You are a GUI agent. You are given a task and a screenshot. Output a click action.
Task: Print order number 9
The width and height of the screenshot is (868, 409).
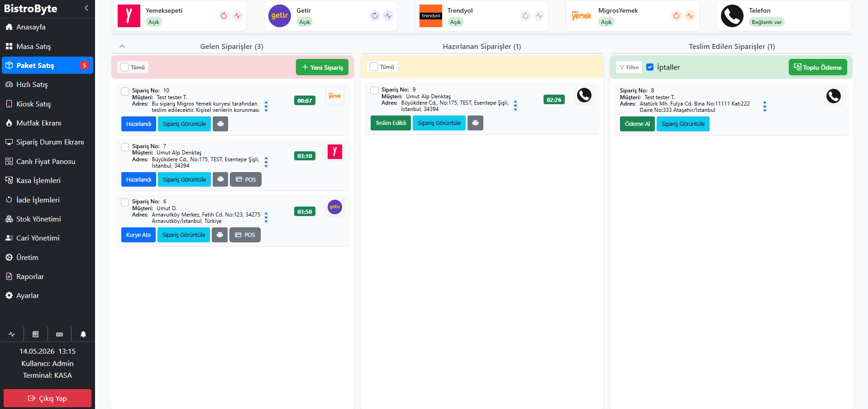[475, 123]
